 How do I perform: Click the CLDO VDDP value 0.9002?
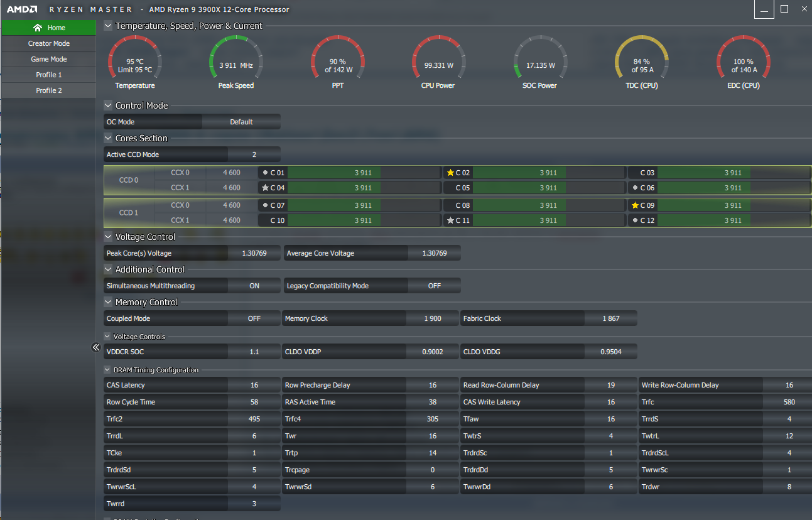[433, 352]
